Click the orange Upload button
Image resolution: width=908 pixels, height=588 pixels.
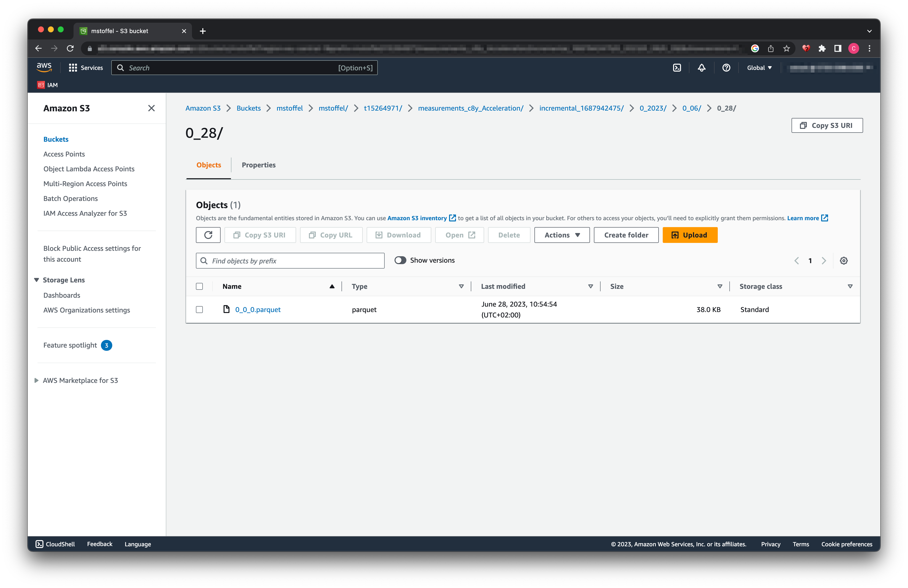click(x=690, y=235)
